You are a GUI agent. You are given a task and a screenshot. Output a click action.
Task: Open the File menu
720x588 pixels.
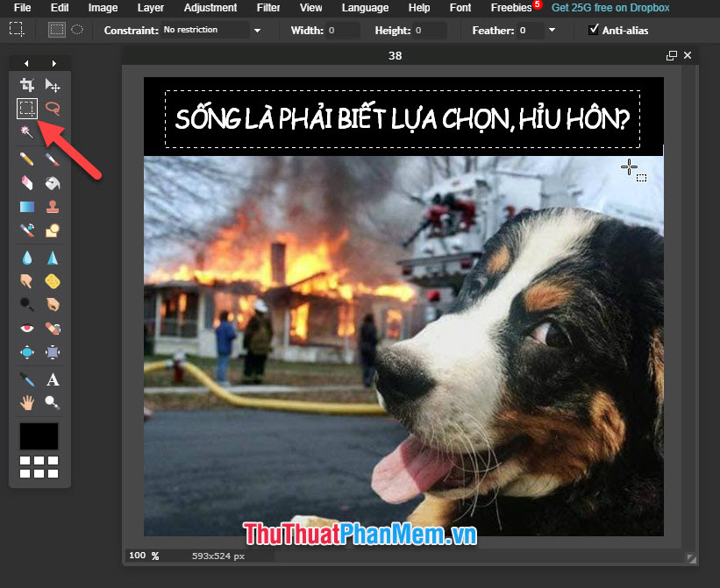point(23,8)
